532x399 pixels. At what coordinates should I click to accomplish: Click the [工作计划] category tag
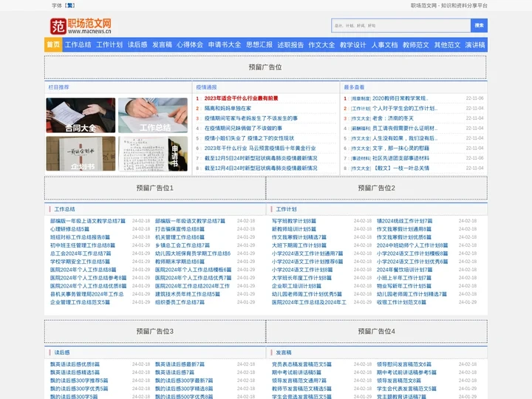(361, 109)
